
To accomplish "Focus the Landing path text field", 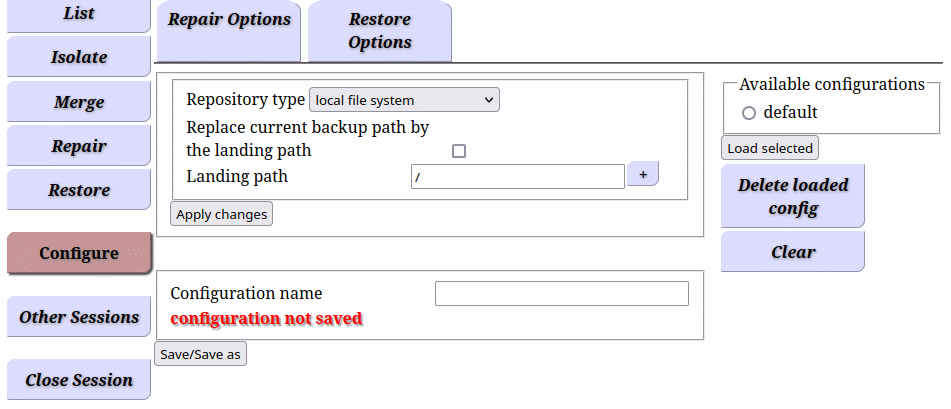I will pos(518,177).
